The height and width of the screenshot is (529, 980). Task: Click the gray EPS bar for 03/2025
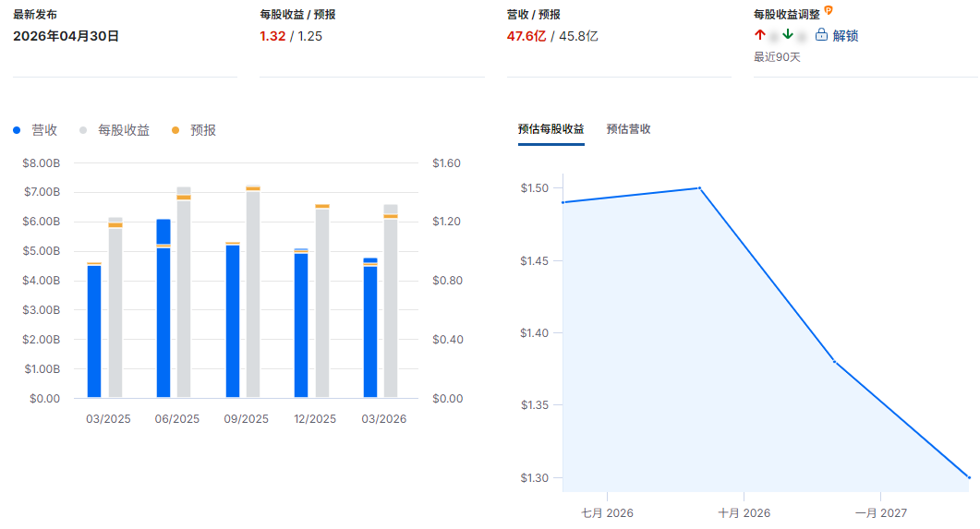tap(115, 307)
